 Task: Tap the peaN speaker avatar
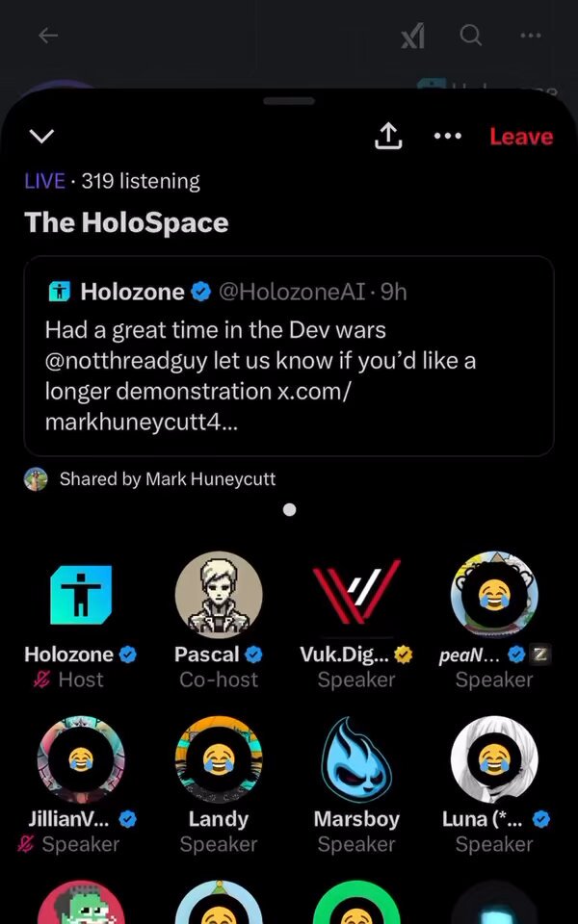point(494,595)
